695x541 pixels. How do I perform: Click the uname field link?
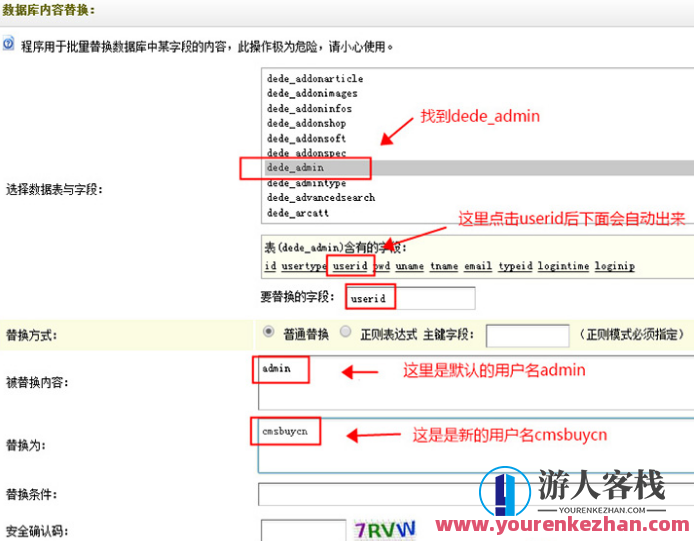point(410,266)
